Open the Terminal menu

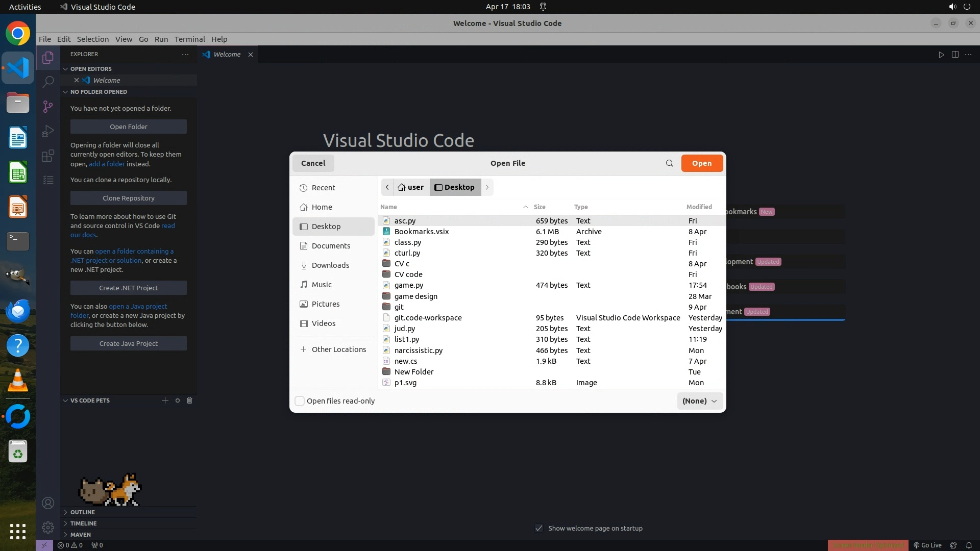[x=189, y=39]
